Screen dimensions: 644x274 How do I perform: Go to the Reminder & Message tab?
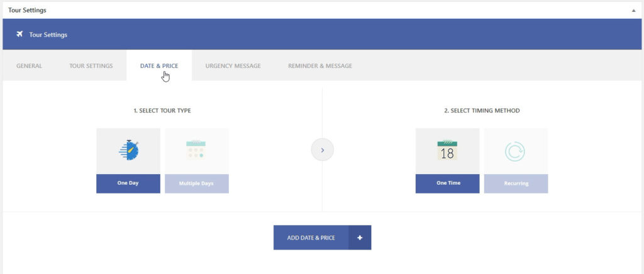320,65
